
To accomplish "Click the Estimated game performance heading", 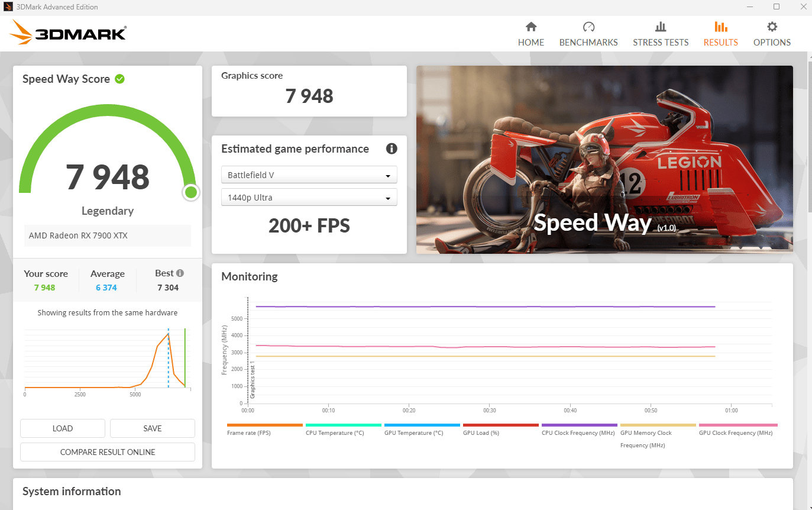I will [295, 149].
